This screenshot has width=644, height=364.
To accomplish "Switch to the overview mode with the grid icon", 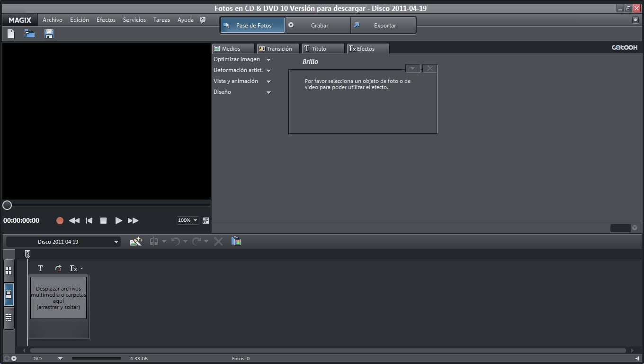I will point(9,271).
